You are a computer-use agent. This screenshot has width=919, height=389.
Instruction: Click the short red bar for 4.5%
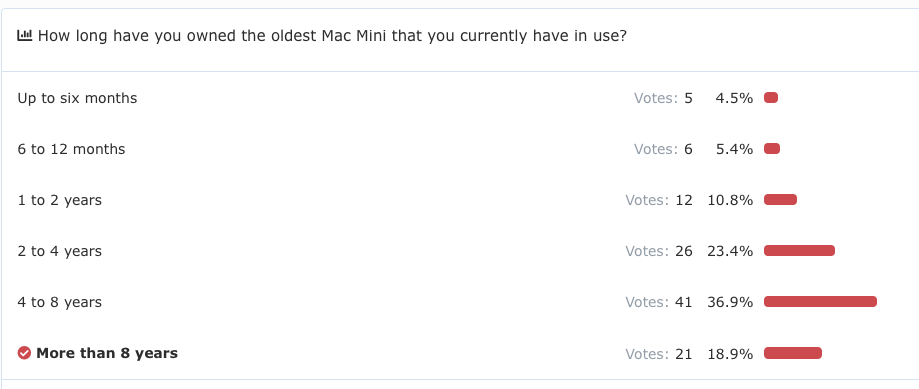tap(771, 98)
